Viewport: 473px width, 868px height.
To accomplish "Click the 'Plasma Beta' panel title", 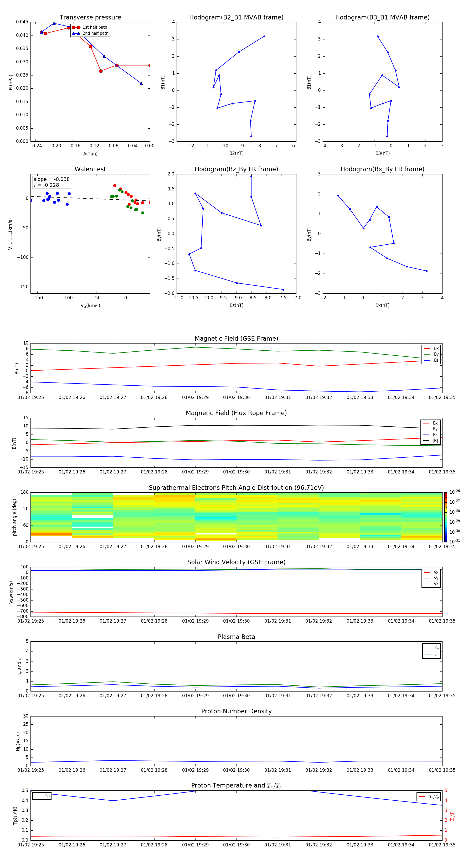I will point(236,637).
